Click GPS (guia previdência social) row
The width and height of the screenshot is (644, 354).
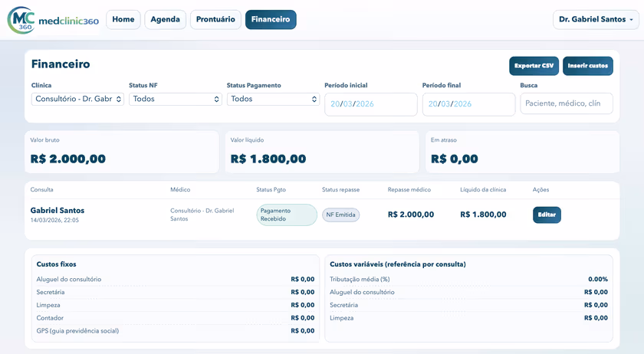coord(176,330)
